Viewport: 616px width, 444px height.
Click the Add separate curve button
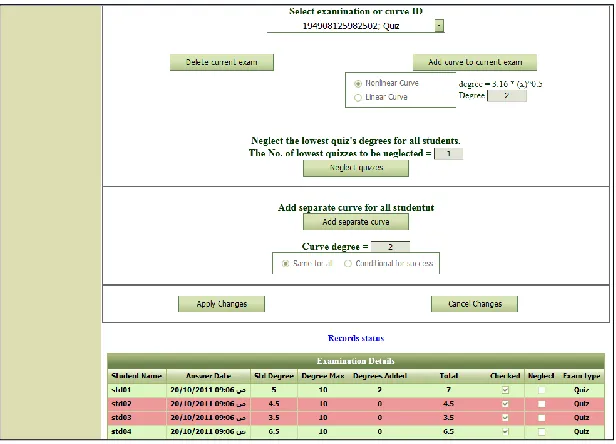click(356, 222)
